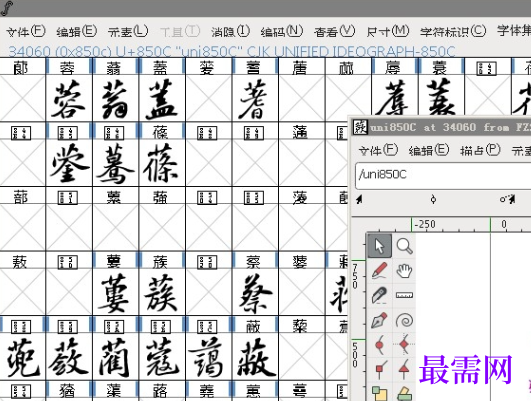Image resolution: width=531 pixels, height=401 pixels.
Task: Select the 蔺 glyph cell
Action: 115,356
